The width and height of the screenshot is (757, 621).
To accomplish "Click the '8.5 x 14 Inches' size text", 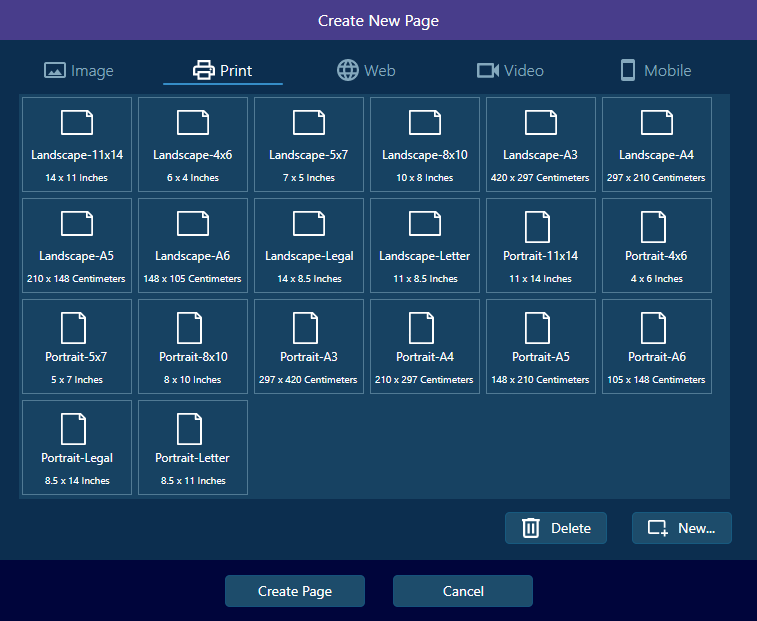I will tap(77, 480).
